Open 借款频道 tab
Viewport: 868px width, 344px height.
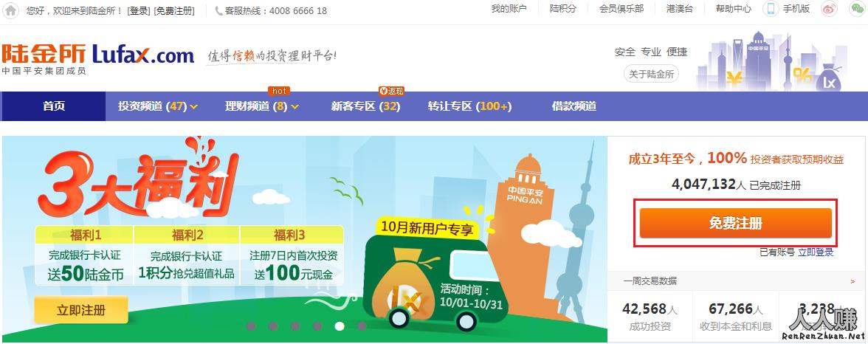(574, 106)
